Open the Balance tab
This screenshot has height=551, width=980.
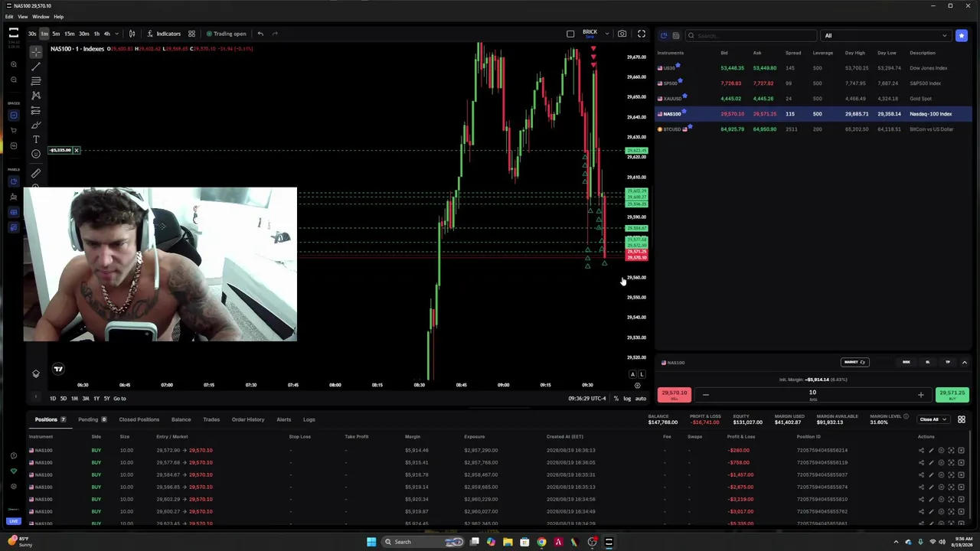[x=181, y=419]
